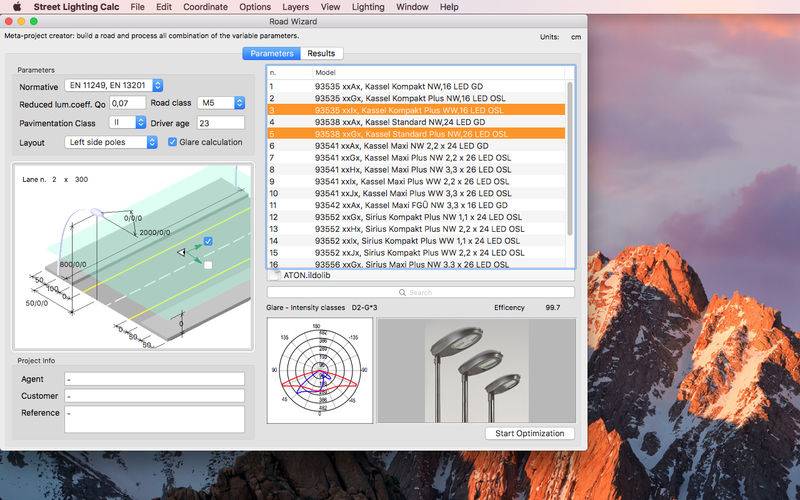Click the model list vertical scrollbar
Image resolution: width=800 pixels, height=500 pixels.
tap(570, 158)
